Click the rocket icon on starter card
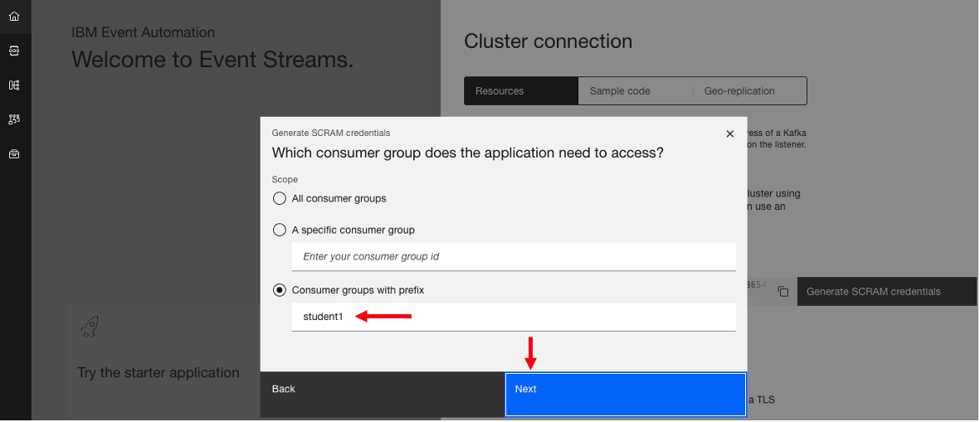Viewport: 980px width, 422px height. point(90,327)
